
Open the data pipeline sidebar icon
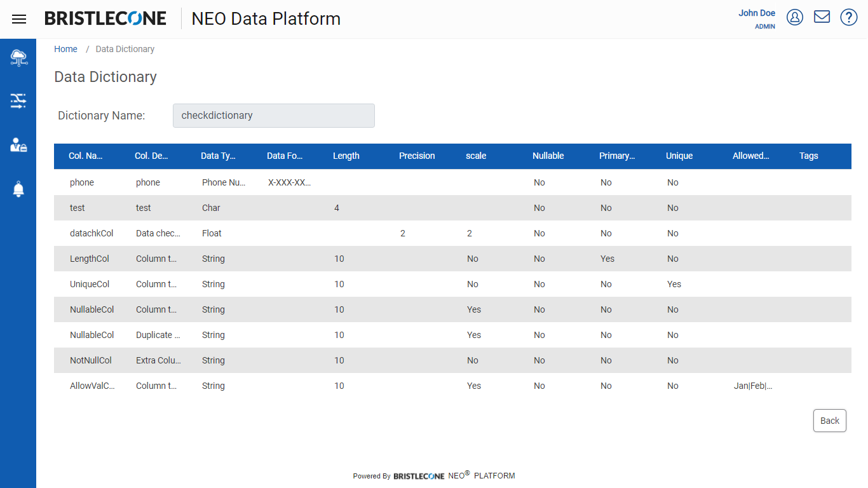tap(18, 100)
